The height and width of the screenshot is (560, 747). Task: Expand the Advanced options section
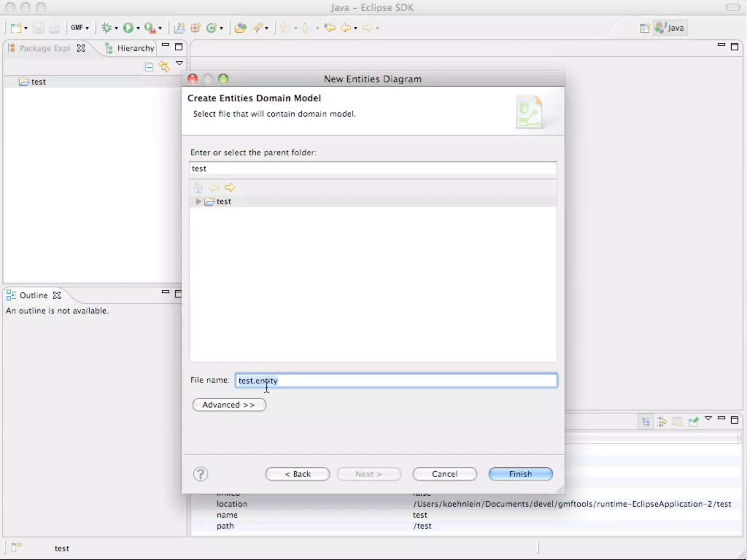(229, 405)
